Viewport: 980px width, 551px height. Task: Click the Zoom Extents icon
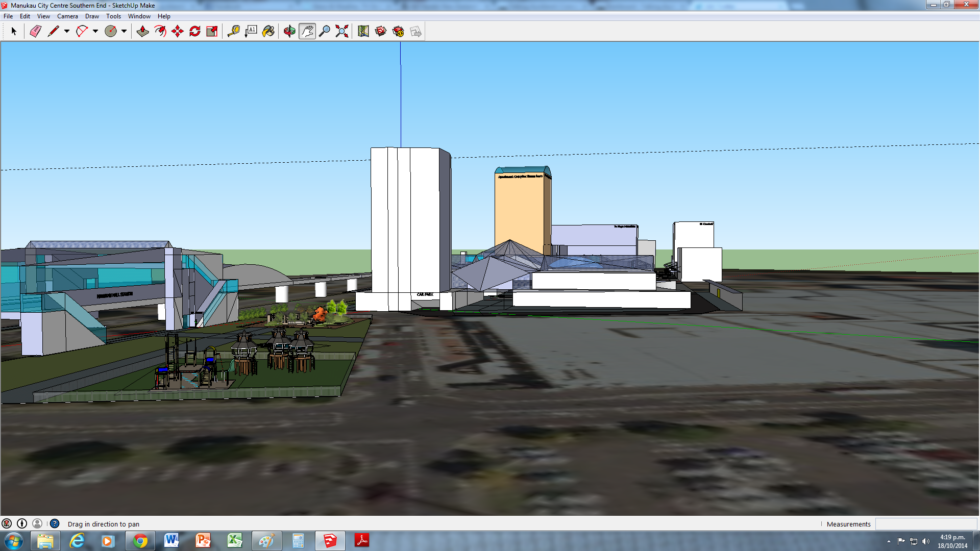[x=342, y=32]
